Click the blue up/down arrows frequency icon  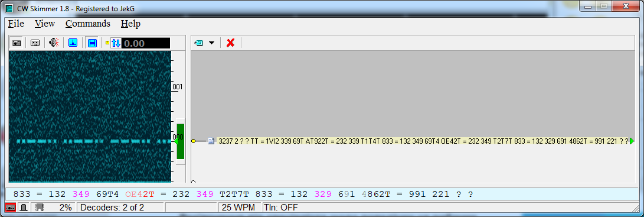pos(116,43)
